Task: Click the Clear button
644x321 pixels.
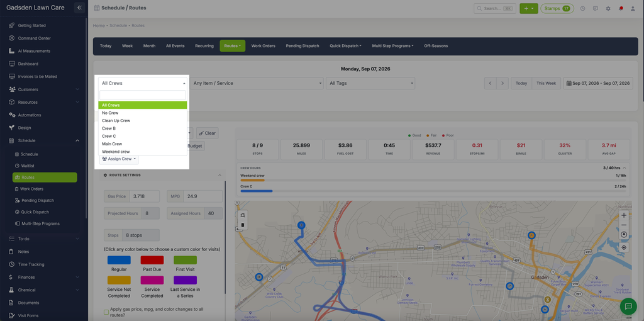Action: [208, 133]
